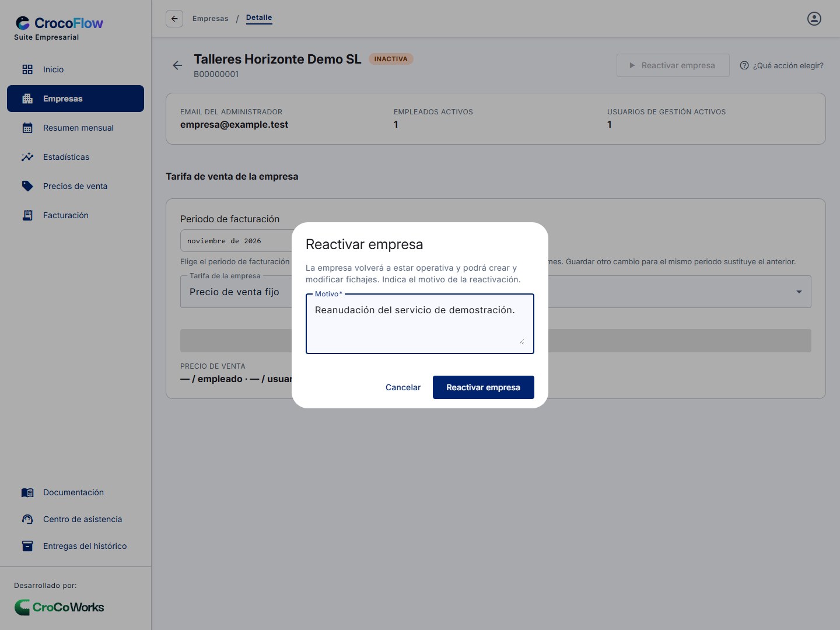Open the Periodo de facturación month picker
840x630 pixels.
[x=236, y=241]
